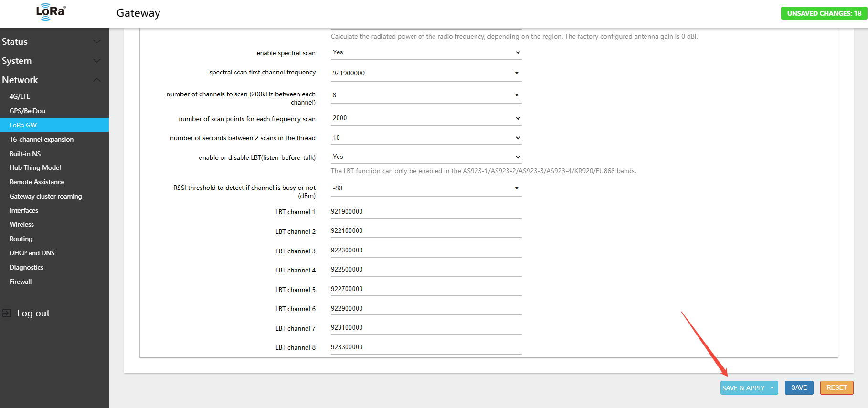Image resolution: width=868 pixels, height=408 pixels.
Task: Open spectral scan first channel frequency dropdown
Action: tap(426, 73)
